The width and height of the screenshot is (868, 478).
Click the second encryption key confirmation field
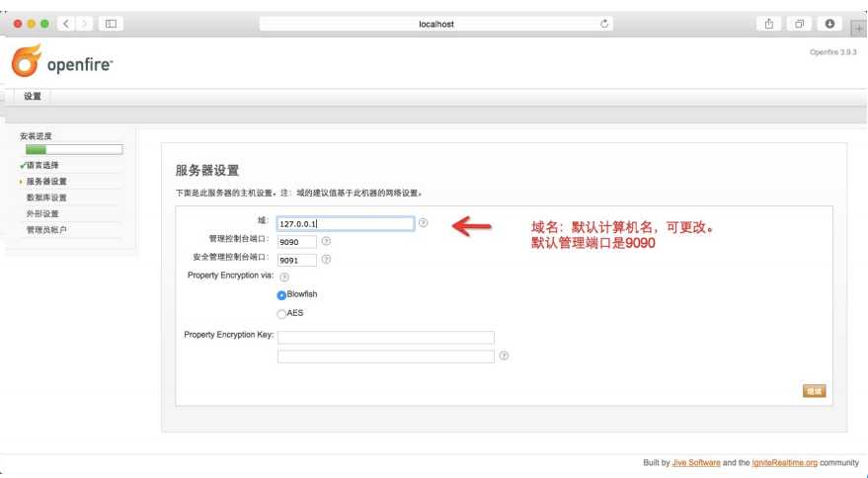click(386, 357)
